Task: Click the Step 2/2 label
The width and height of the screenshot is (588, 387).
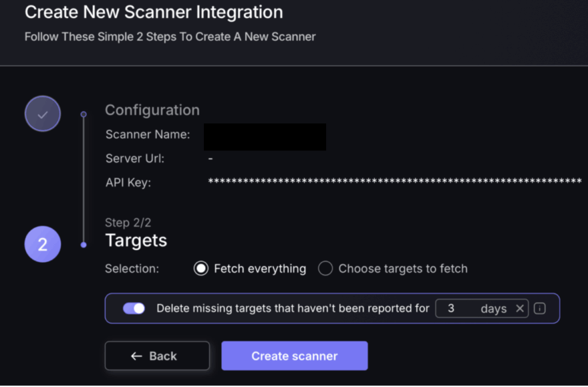Action: pyautogui.click(x=128, y=223)
